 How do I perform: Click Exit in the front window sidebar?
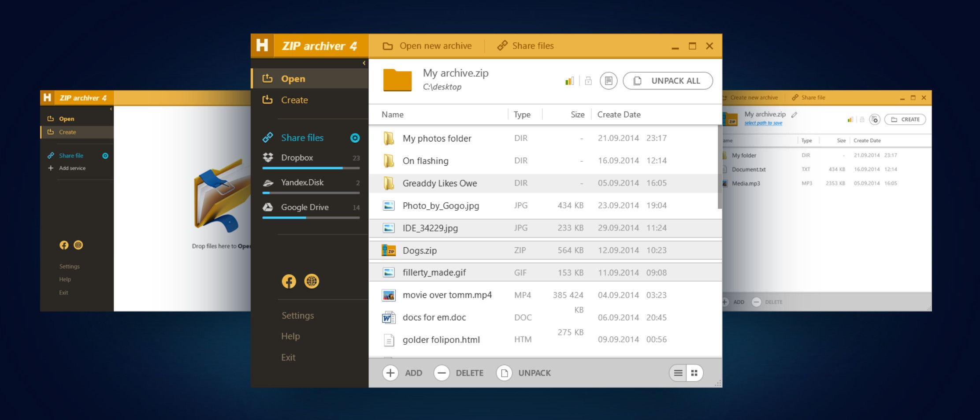pos(288,357)
